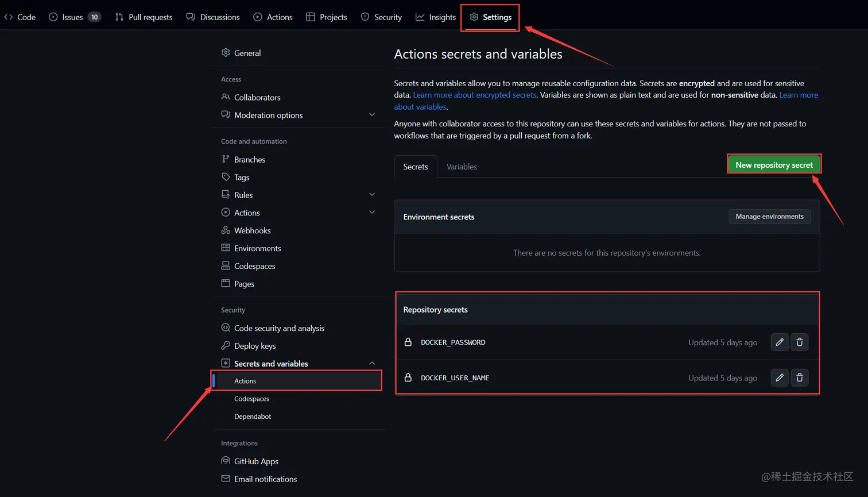
Task: Click the Discussions speech bubble icon
Action: [191, 17]
